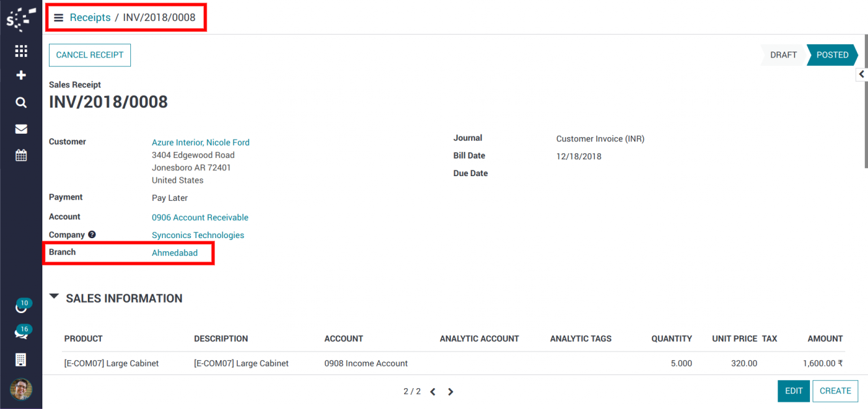Click the Cancel Receipt button
Screen dimensions: 868x409
point(90,55)
